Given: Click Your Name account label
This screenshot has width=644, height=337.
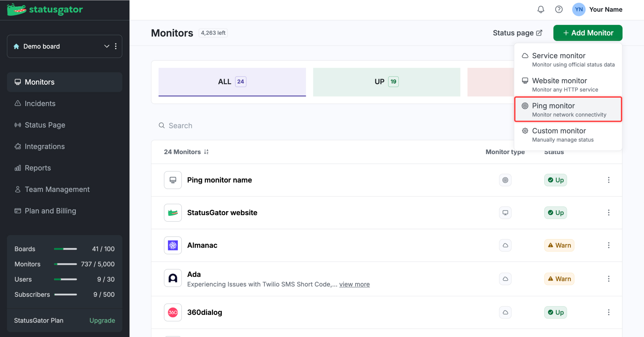Looking at the screenshot, I should pyautogui.click(x=605, y=9).
